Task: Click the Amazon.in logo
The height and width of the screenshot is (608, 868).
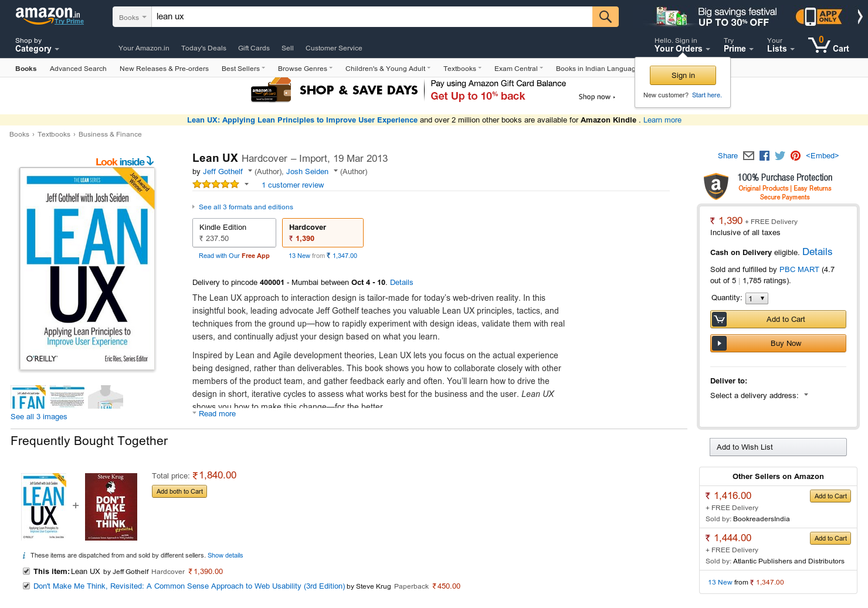Action: (x=49, y=16)
